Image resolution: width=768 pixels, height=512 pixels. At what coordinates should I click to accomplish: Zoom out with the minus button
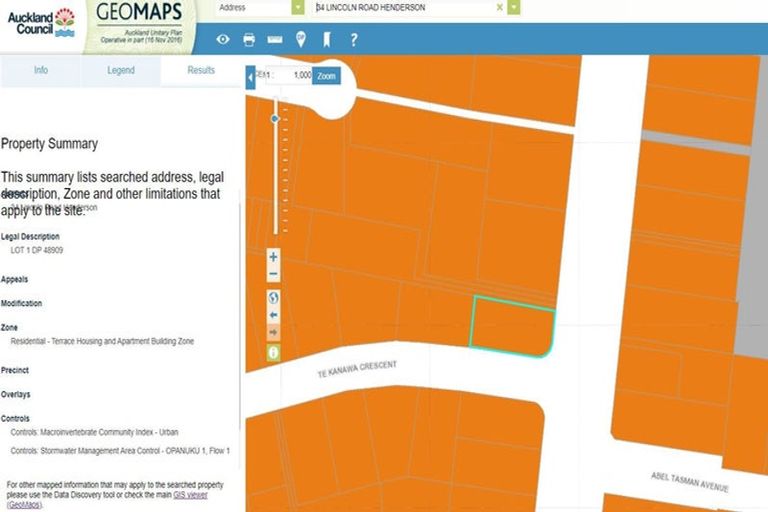274,275
